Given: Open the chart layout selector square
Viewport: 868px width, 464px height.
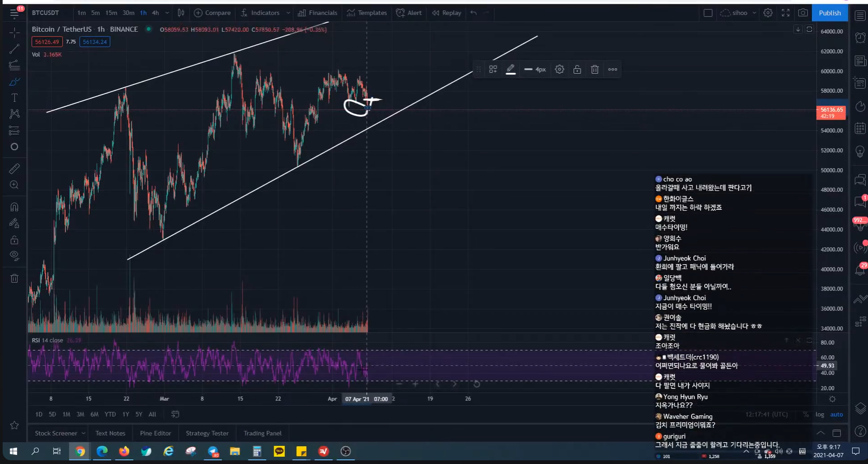Looking at the screenshot, I should point(708,13).
